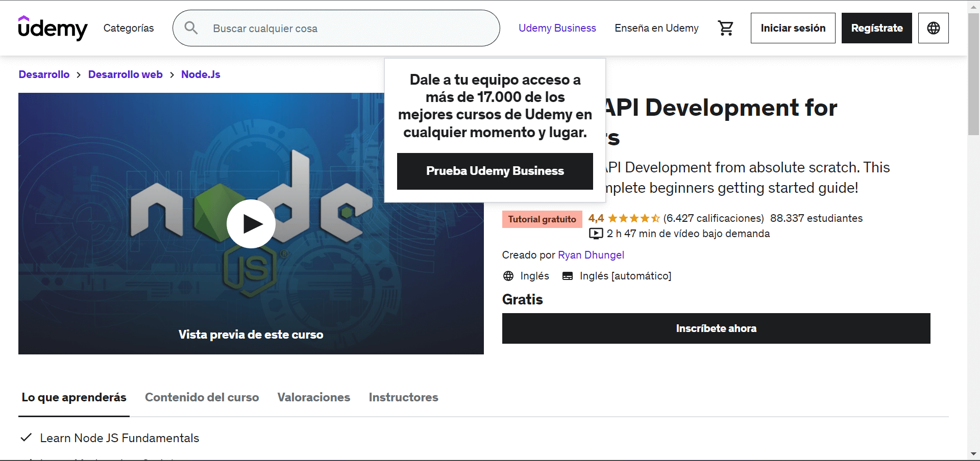
Task: Click Inscríbete ahora button
Action: click(716, 328)
